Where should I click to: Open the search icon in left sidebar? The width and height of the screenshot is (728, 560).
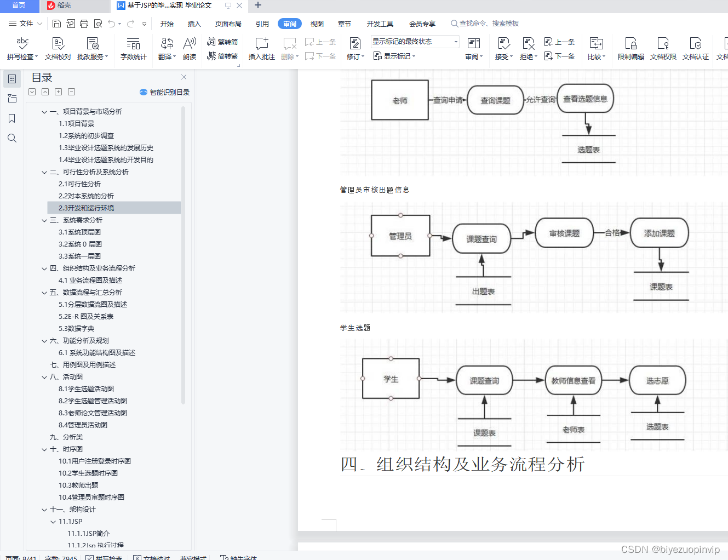point(12,138)
